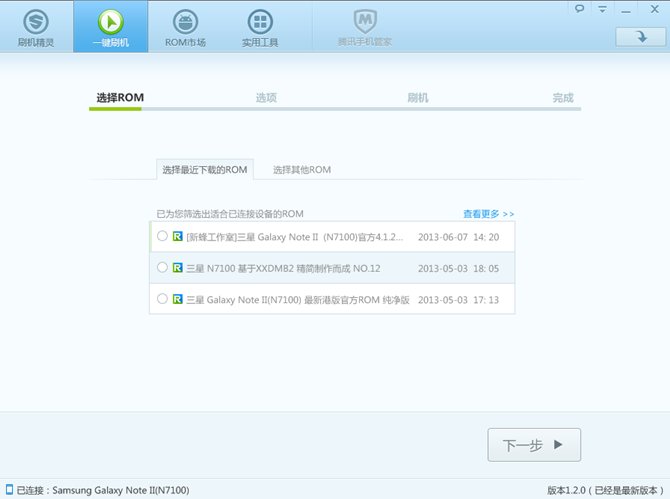Open the feedback speech bubble icon
Screen dimensions: 670x499
(579, 9)
